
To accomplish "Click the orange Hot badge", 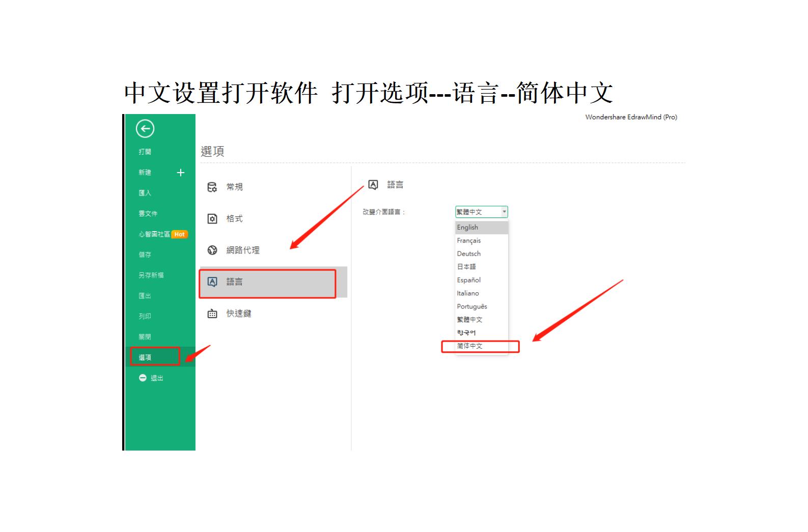I will 179,234.
